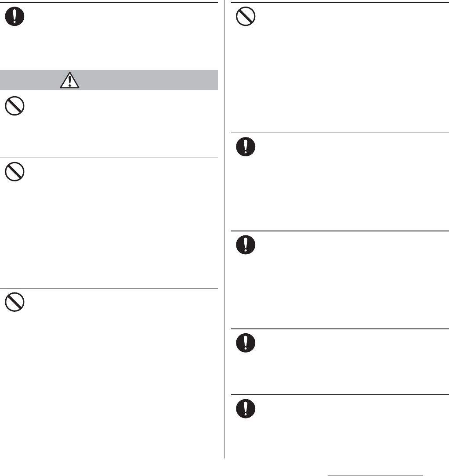Click the vertical divider between the two columns
449x476 pixels.
pos(225,229)
